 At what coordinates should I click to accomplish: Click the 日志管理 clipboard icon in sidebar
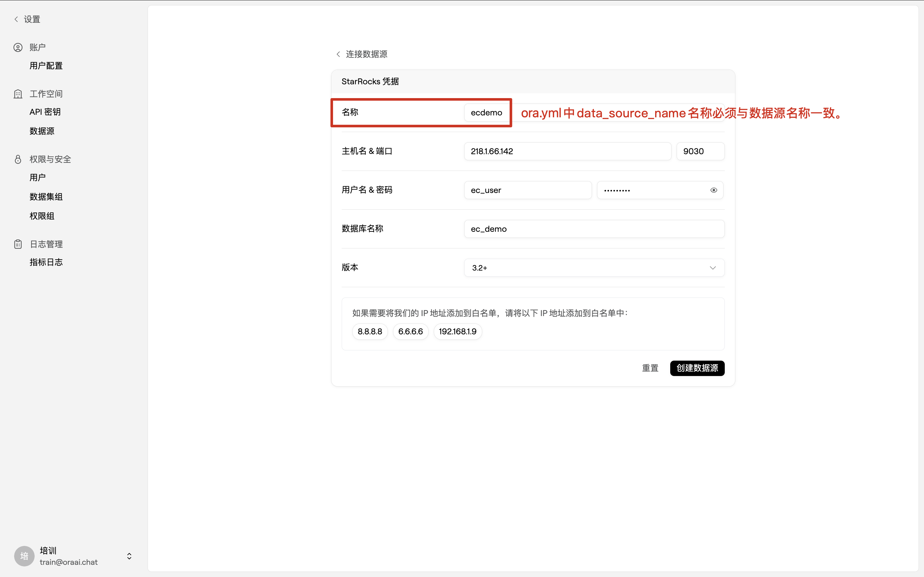[18, 244]
